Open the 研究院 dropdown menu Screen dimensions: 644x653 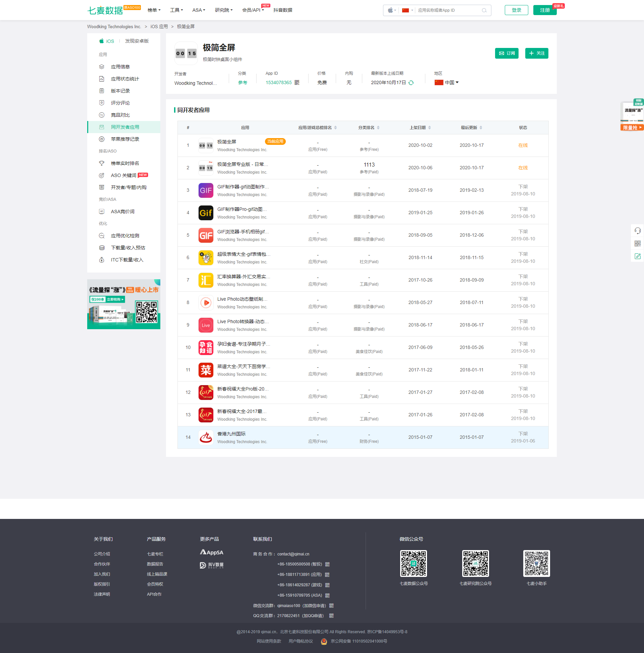(224, 10)
